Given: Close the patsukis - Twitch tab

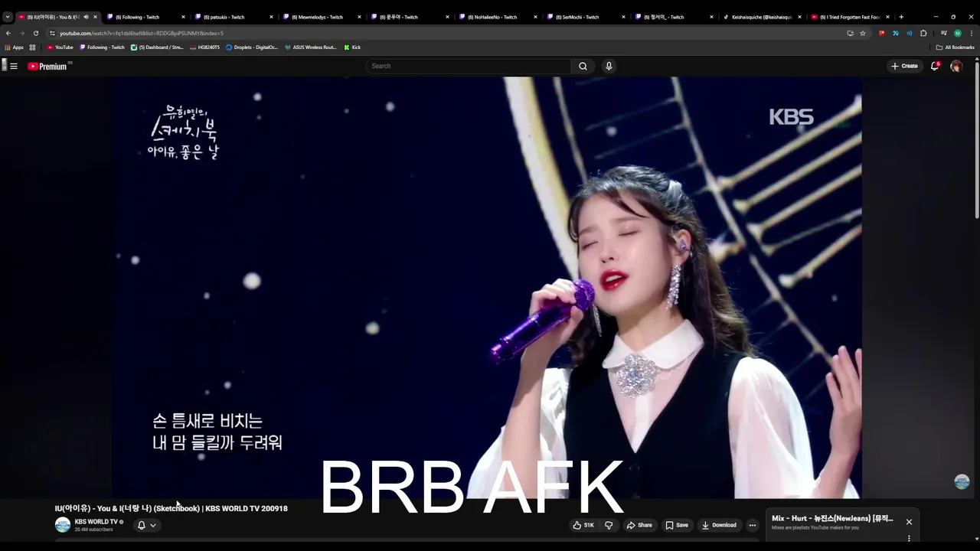Looking at the screenshot, I should click(x=271, y=17).
